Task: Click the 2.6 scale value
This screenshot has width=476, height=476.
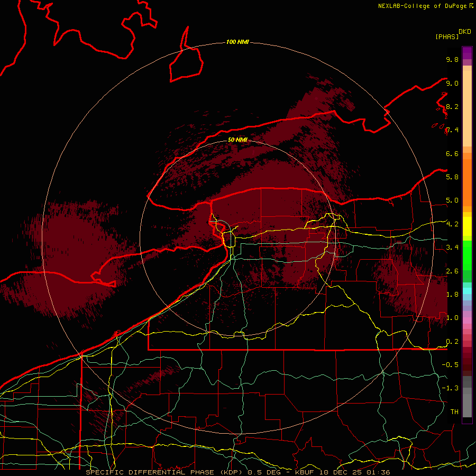Action: 452,271
